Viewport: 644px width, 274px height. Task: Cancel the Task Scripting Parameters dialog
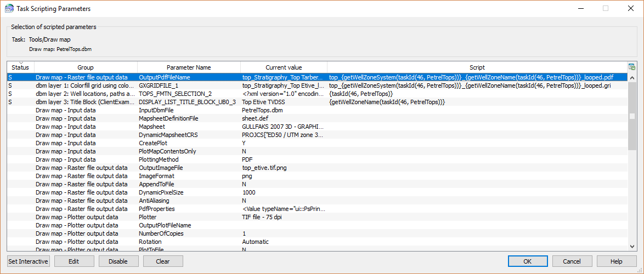coord(572,261)
